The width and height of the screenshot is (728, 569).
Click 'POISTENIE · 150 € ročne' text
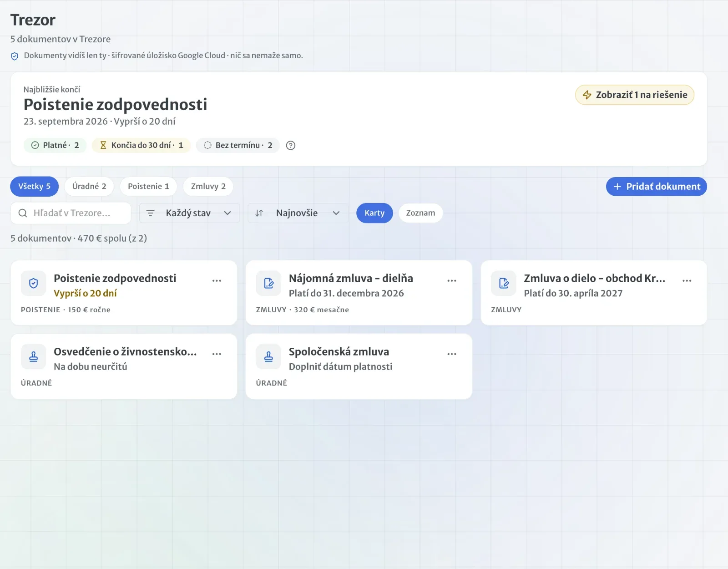[x=66, y=310]
